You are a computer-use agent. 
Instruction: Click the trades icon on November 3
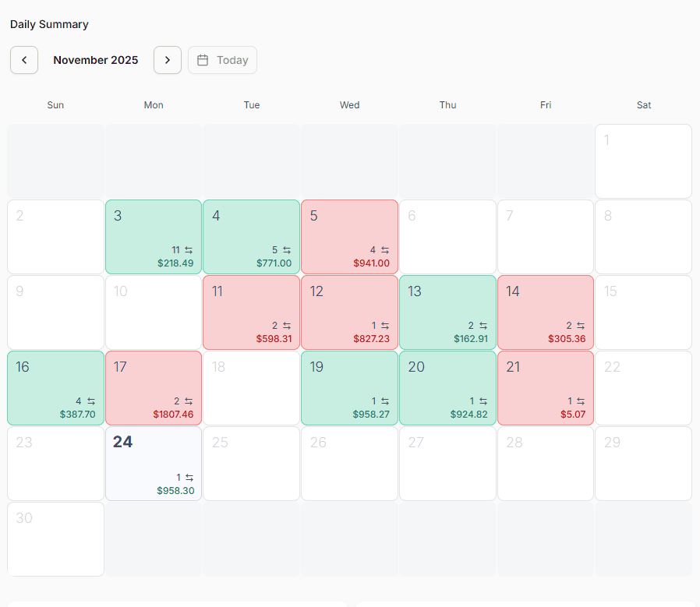point(189,250)
